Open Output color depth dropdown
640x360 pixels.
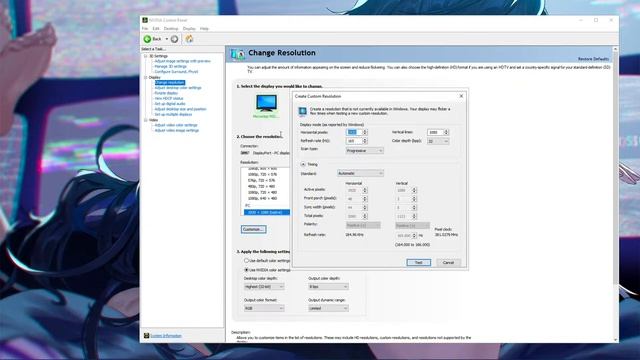tap(328, 287)
